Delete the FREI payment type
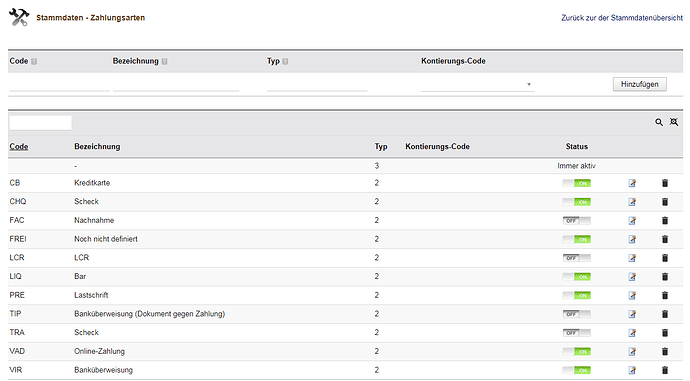This screenshot has width=690, height=381. pyautogui.click(x=665, y=239)
